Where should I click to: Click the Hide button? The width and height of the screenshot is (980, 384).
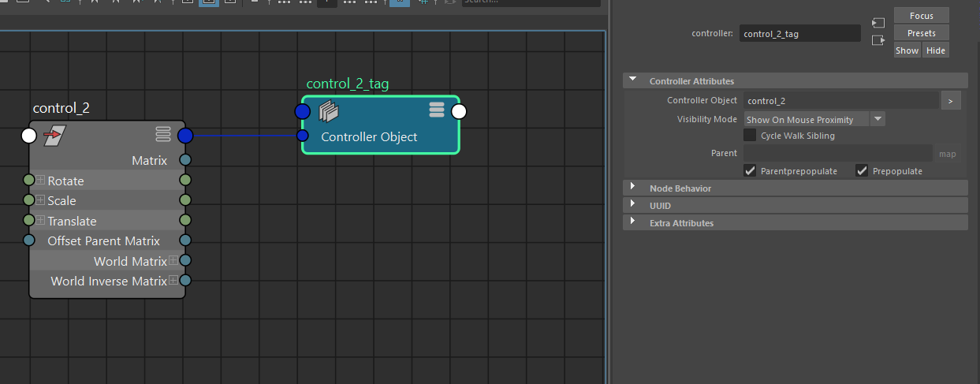[x=935, y=50]
